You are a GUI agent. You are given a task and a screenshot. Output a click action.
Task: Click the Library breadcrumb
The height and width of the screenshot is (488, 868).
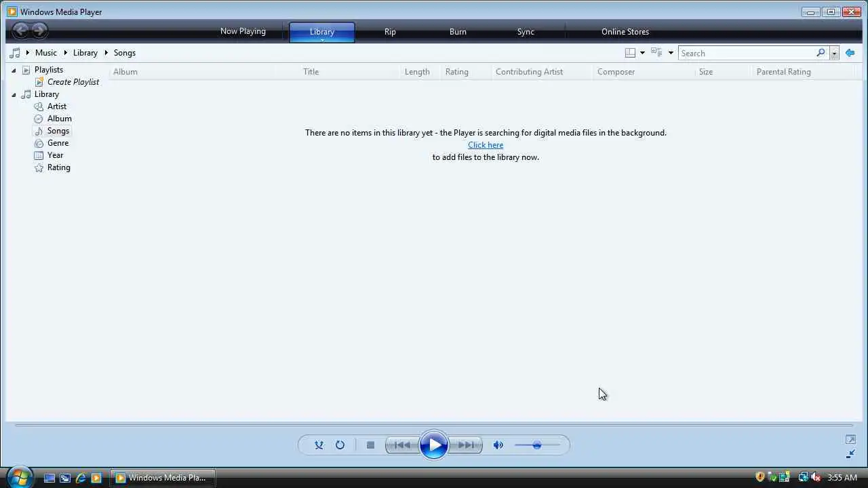point(85,53)
